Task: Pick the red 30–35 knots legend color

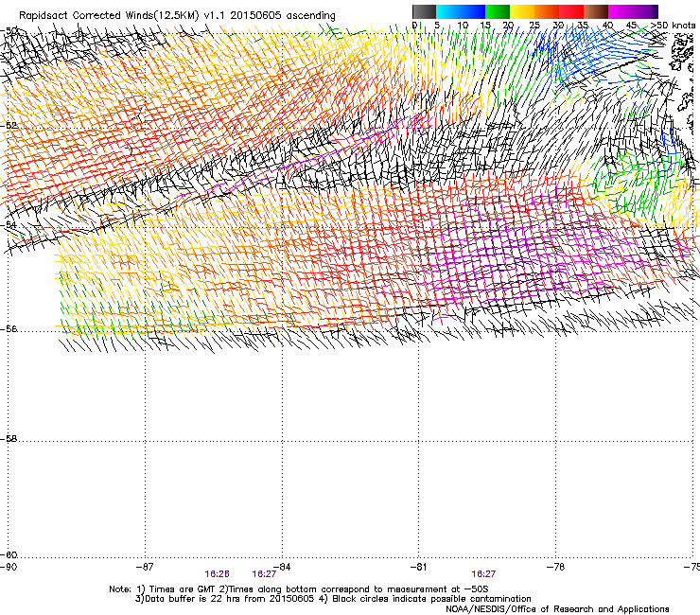Action: [x=571, y=11]
